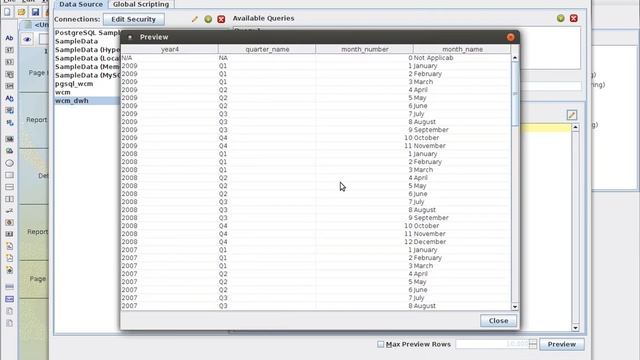Click the Max Preview Rows spinner arrows
The image size is (640, 360).
pyautogui.click(x=533, y=344)
